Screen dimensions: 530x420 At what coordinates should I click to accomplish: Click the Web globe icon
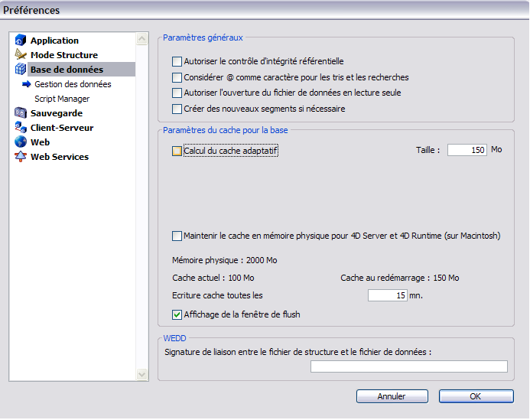[21, 142]
